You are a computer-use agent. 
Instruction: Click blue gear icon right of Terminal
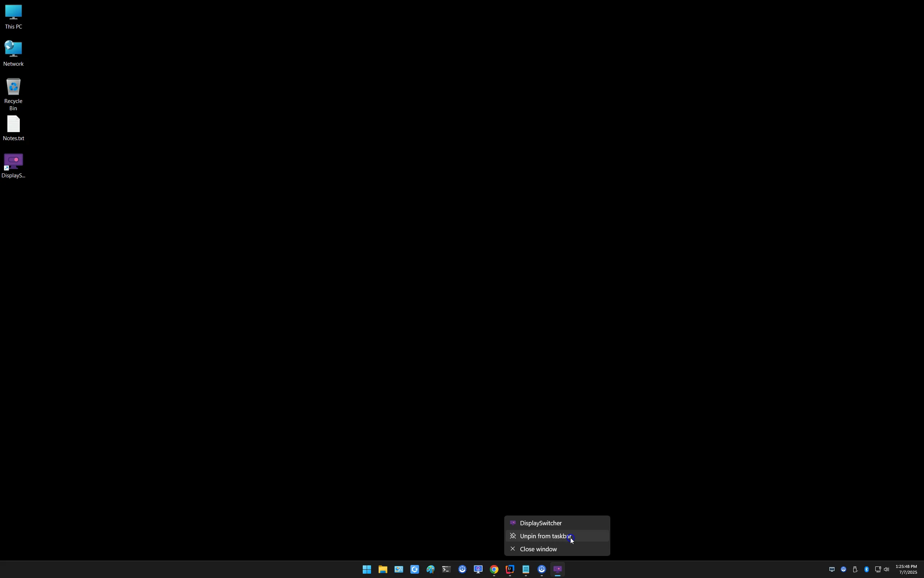tap(462, 570)
